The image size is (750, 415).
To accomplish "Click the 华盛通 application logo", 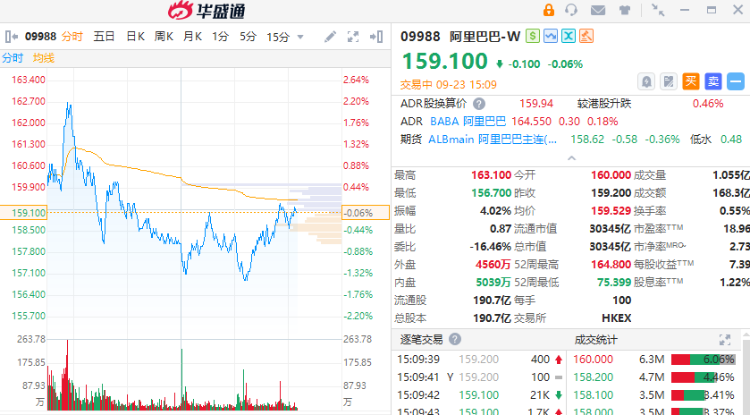I will pos(207,11).
